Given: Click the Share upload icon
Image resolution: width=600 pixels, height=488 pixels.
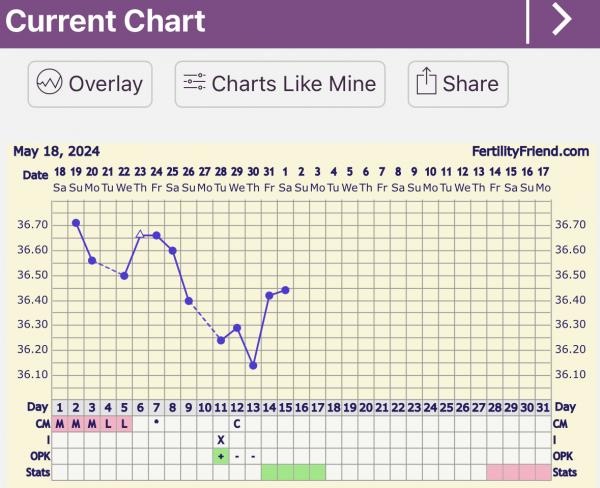Looking at the screenshot, I should point(426,81).
